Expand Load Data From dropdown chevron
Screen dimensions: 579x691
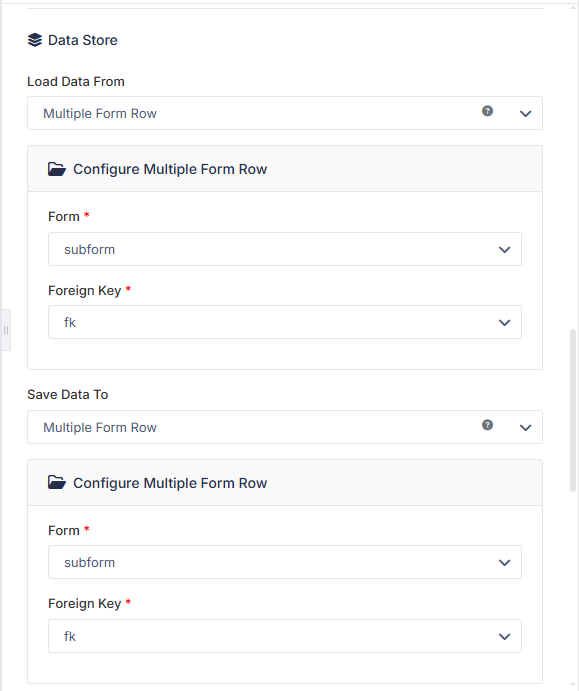point(525,114)
